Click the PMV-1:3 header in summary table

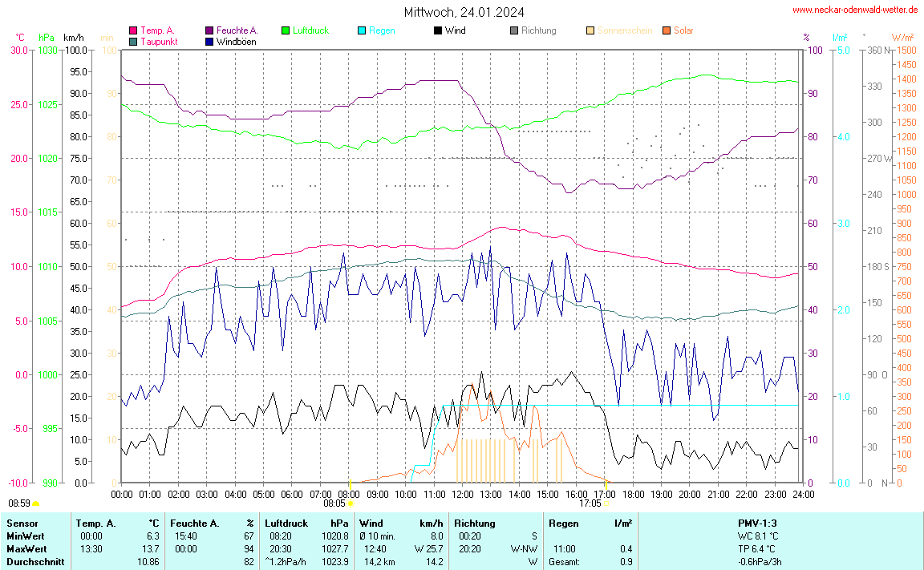click(758, 524)
